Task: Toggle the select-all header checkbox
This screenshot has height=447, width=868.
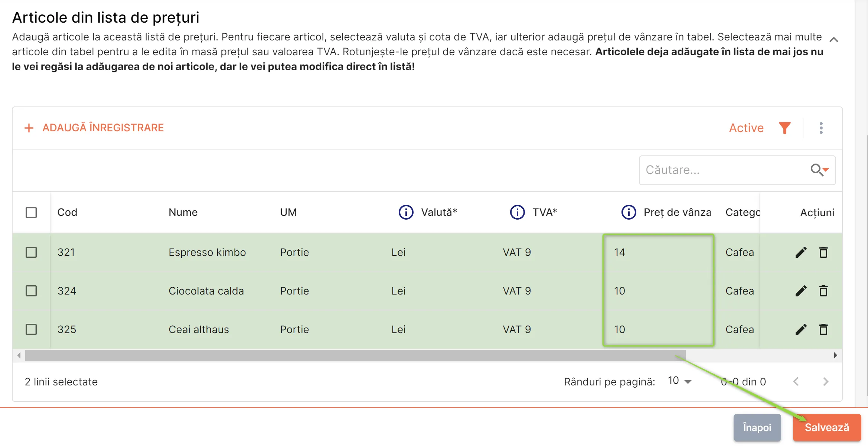Action: pyautogui.click(x=31, y=213)
